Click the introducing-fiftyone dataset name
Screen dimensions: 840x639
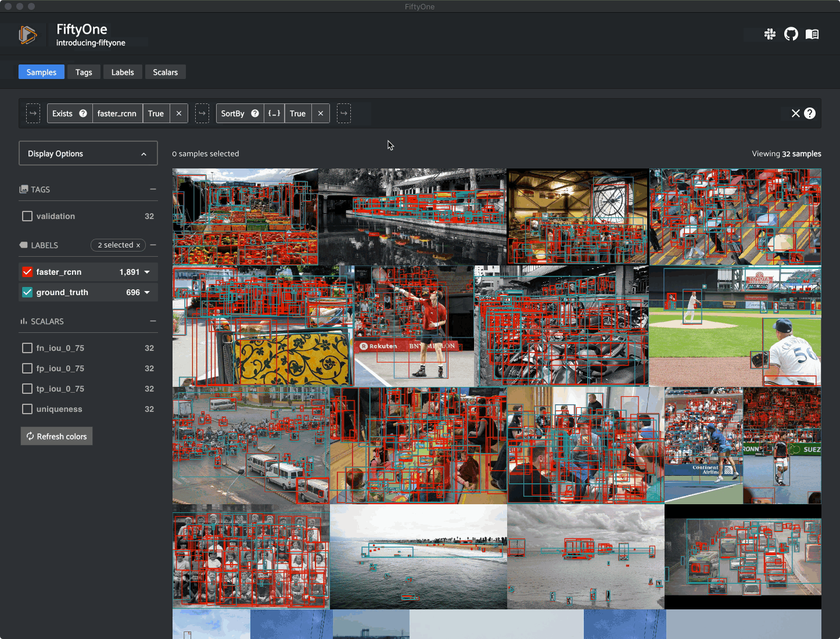91,43
